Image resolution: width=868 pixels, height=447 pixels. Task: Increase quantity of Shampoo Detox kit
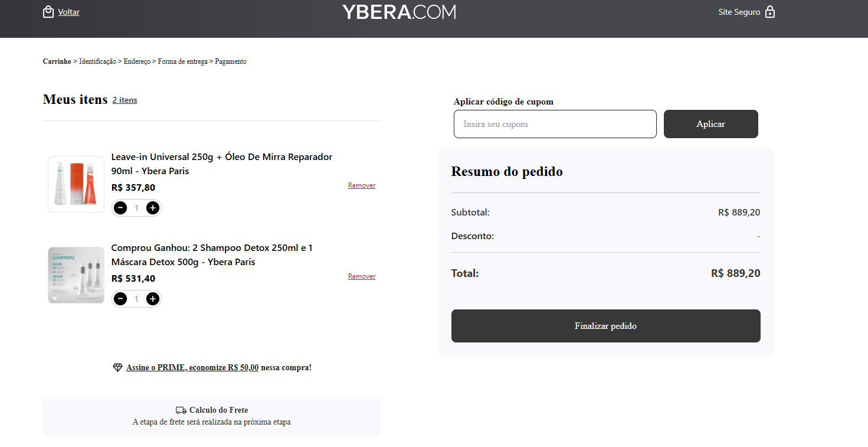point(153,299)
